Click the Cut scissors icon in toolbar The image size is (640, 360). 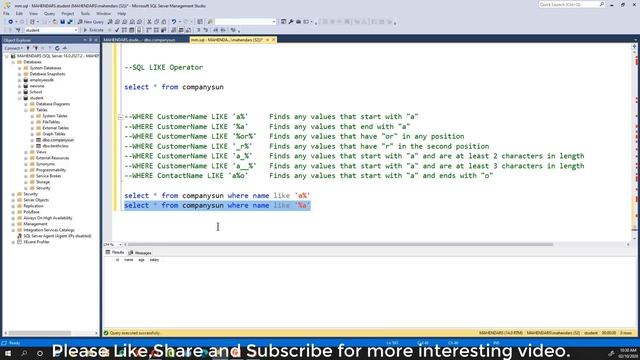pyautogui.click(x=149, y=22)
